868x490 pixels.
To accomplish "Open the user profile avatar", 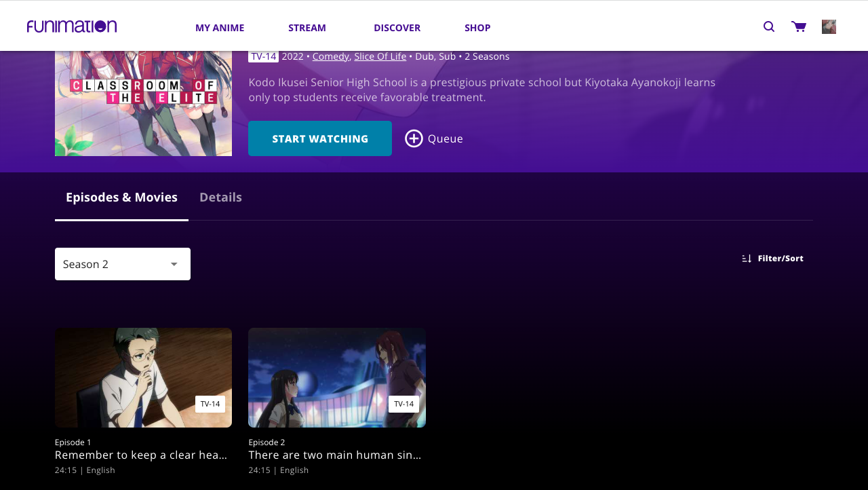I will click(829, 26).
